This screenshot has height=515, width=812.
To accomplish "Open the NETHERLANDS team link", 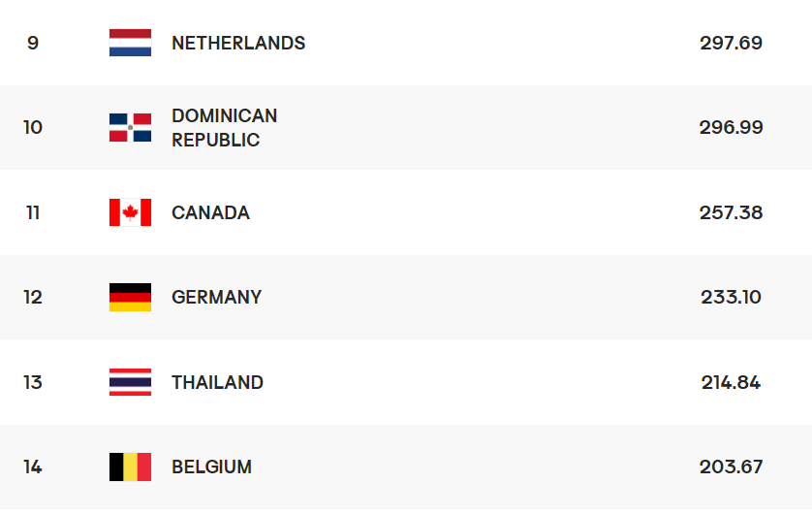I will (x=238, y=43).
